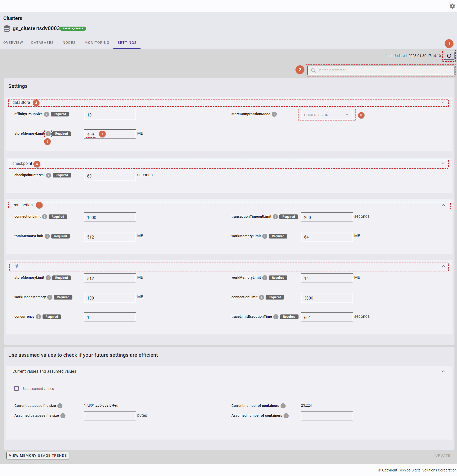Screen dimensions: 457x476
Task: Click info icon next to workCacheMemory
Action: click(50, 297)
